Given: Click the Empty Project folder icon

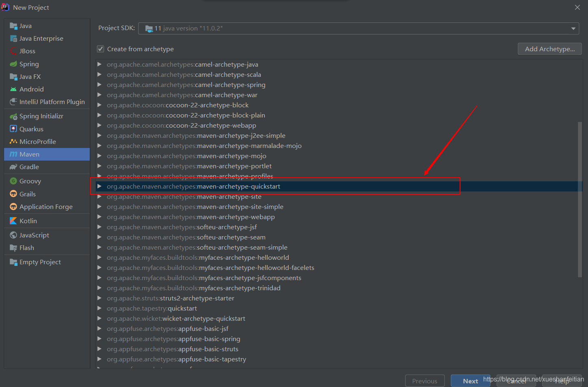Looking at the screenshot, I should (13, 262).
